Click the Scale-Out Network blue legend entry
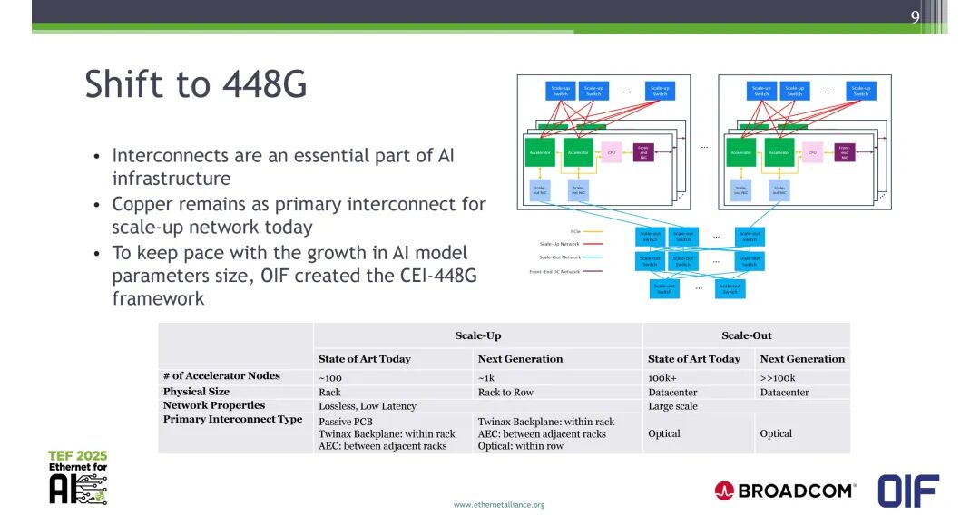The image size is (980, 515). 571,257
